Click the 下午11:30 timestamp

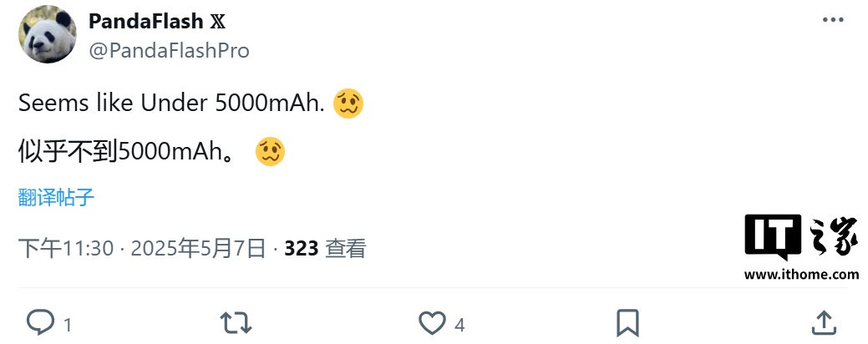(65, 248)
